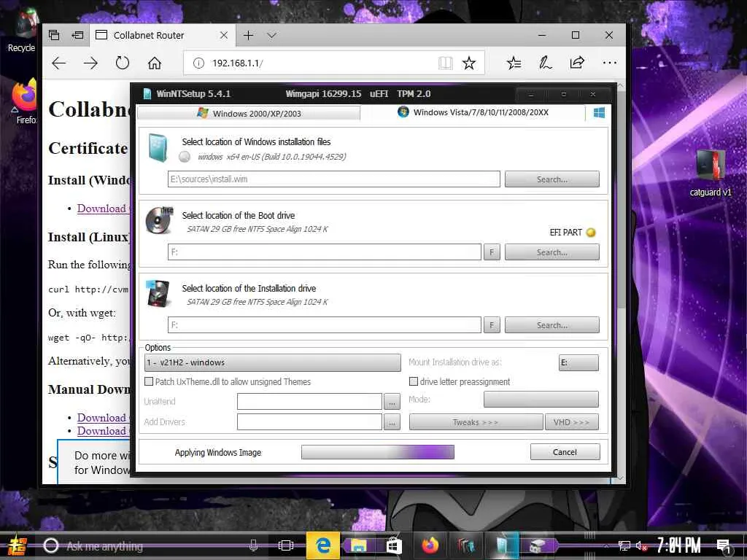Image resolution: width=747 pixels, height=560 pixels.
Task: Open Task View from the taskbar
Action: click(286, 545)
